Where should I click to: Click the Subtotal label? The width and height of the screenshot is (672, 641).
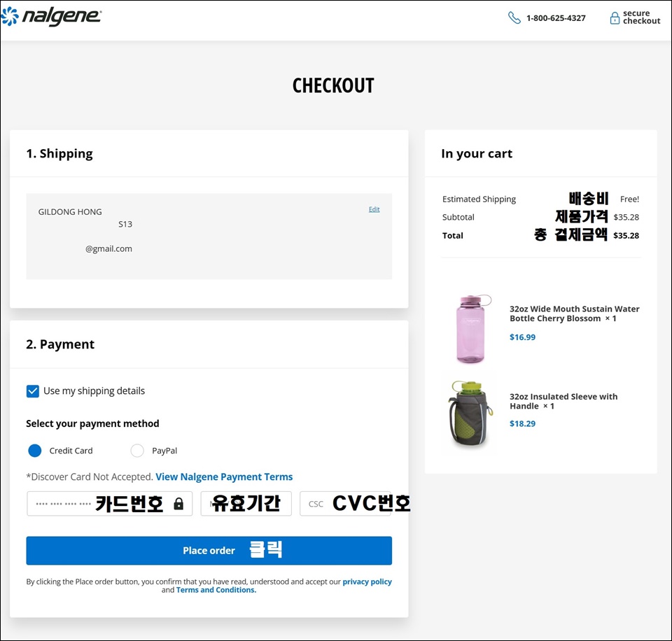[x=458, y=217]
